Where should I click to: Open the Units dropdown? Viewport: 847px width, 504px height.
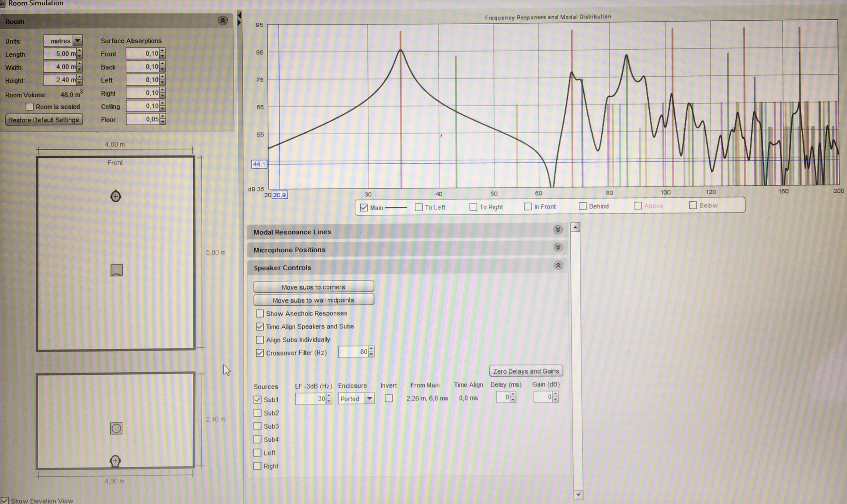(x=78, y=41)
